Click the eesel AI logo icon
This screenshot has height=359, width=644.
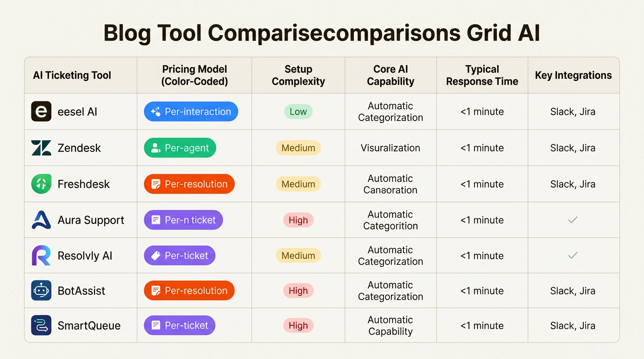point(41,112)
